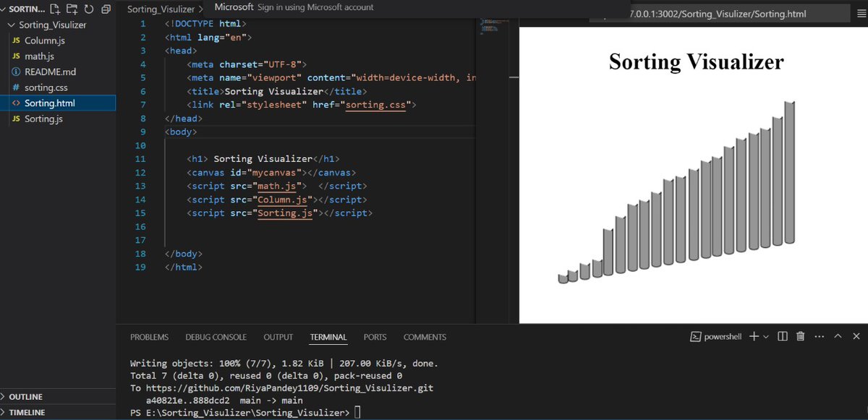Open the PORTS tab

(x=375, y=337)
